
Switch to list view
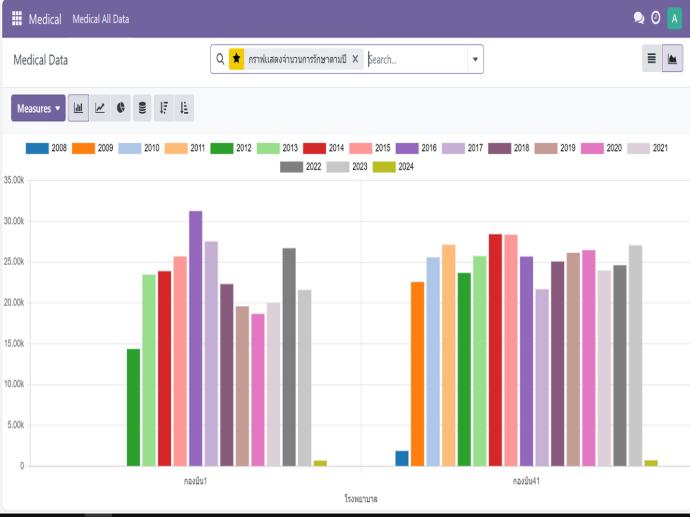(651, 60)
